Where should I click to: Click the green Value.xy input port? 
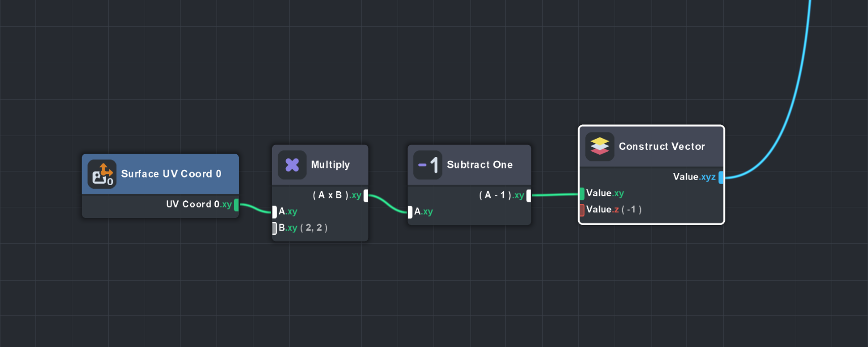pyautogui.click(x=582, y=194)
